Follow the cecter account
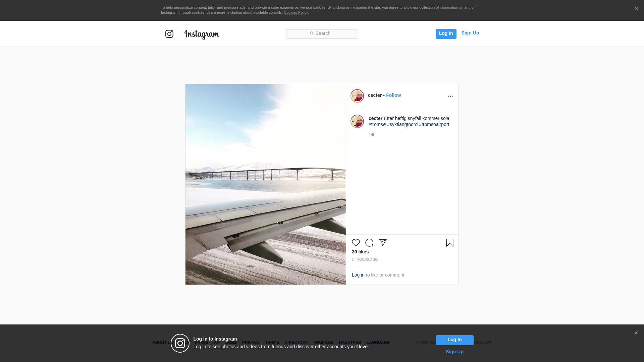Screen dimensions: 644x362 [393, 95]
